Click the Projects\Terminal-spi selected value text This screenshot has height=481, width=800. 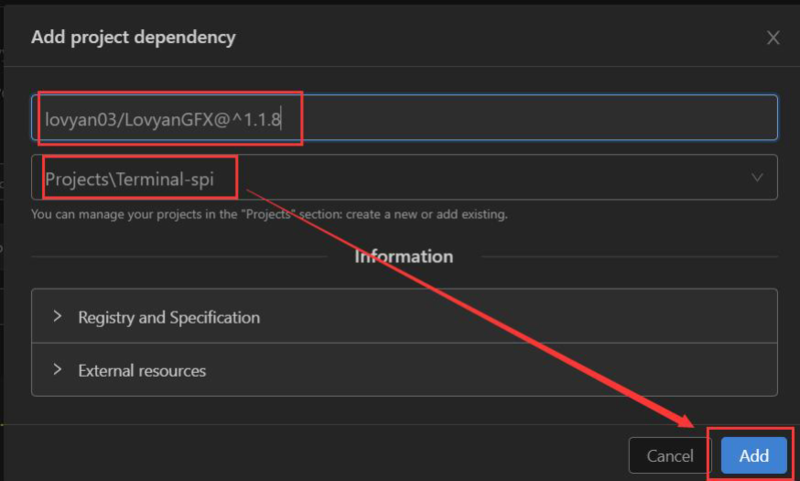tap(130, 179)
